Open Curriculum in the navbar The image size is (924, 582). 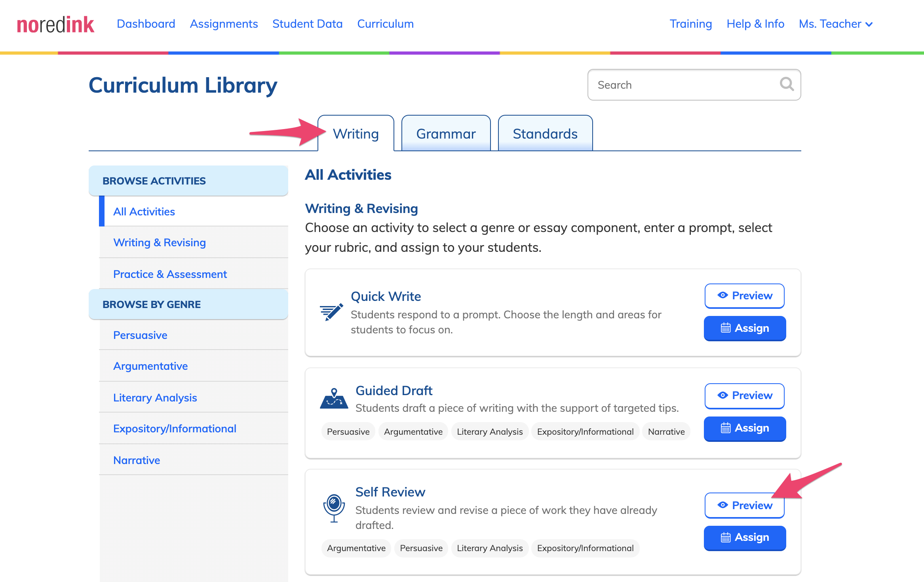[385, 24]
